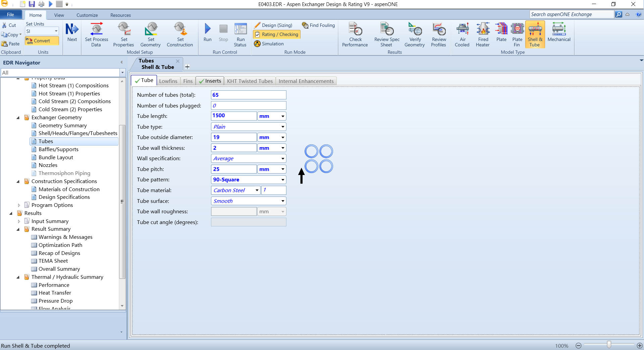Screen dimensions: 644x350
Task: Click the Tube pitch value field
Action: pyautogui.click(x=234, y=169)
